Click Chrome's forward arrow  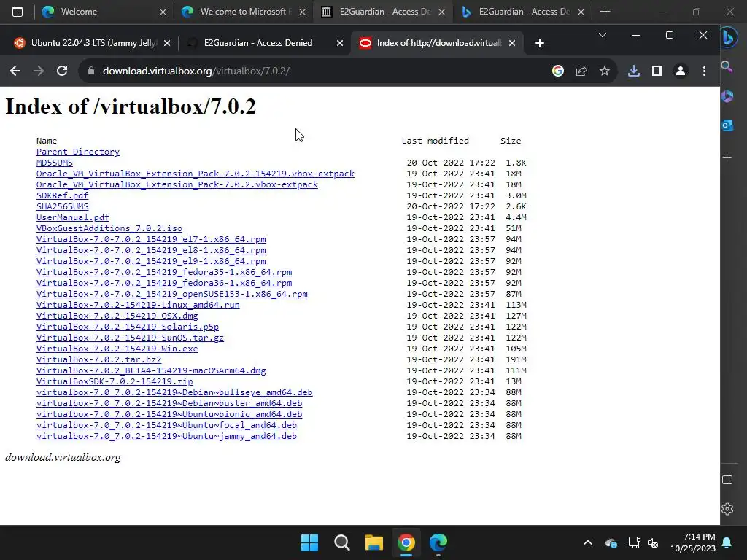coord(39,71)
